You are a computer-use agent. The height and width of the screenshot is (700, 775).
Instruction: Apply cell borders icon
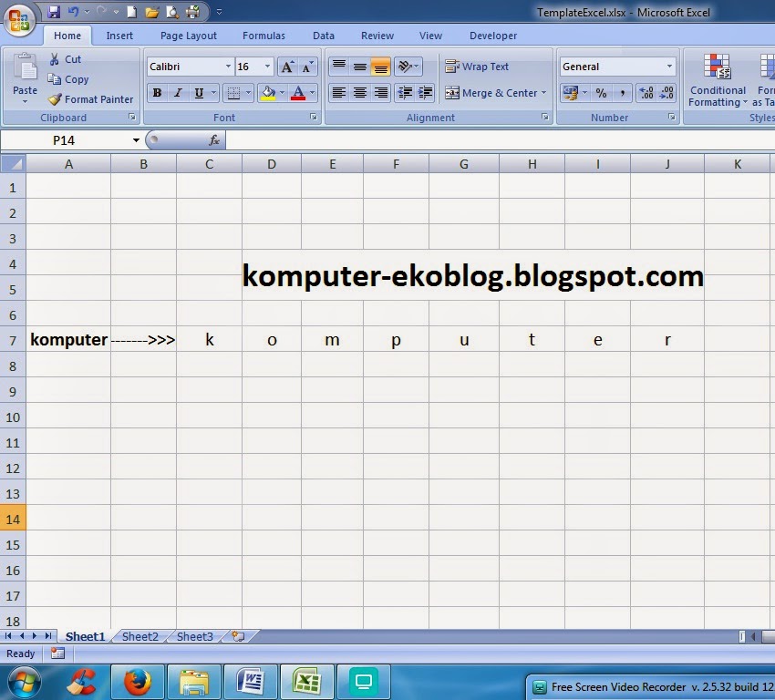click(x=233, y=93)
